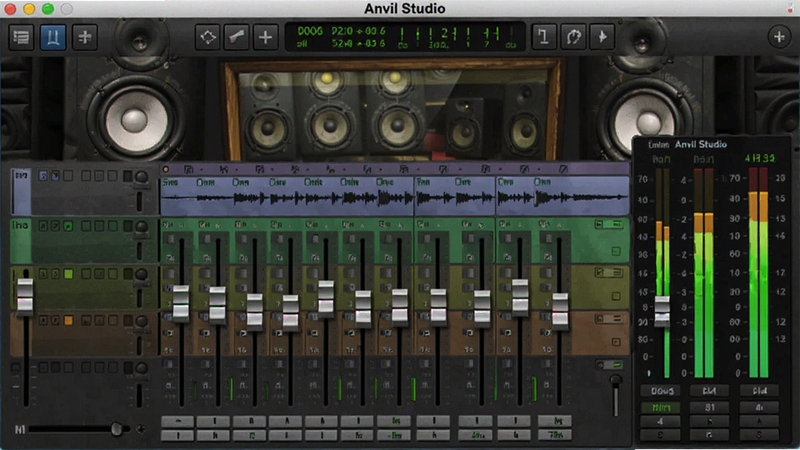Toggle the first blue button on purple track header
800x450 pixels.
[x=43, y=176]
